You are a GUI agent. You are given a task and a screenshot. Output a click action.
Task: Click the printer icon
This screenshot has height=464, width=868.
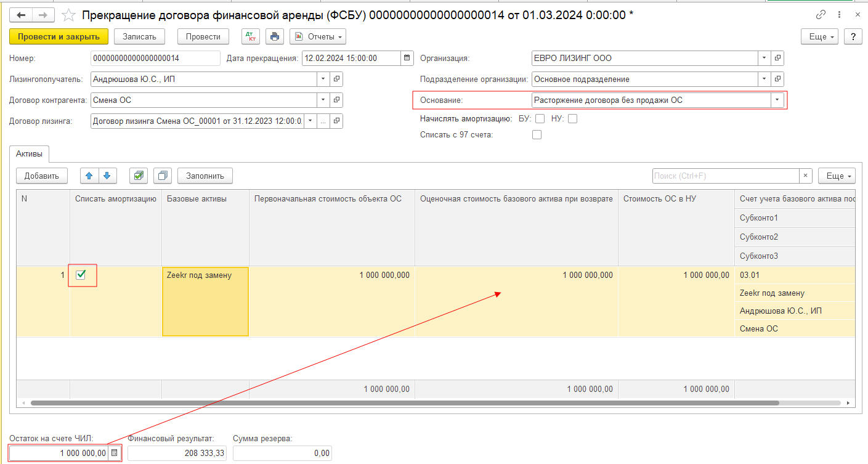click(x=274, y=36)
